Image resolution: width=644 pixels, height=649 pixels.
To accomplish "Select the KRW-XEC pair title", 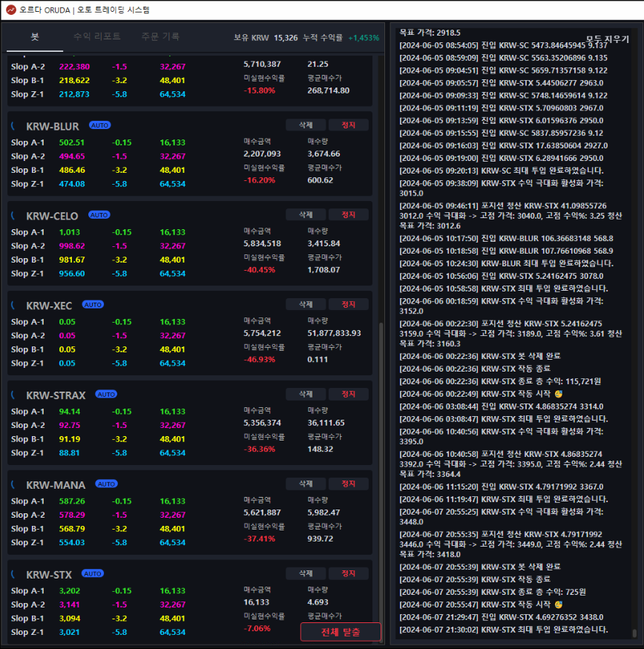I will pyautogui.click(x=49, y=306).
